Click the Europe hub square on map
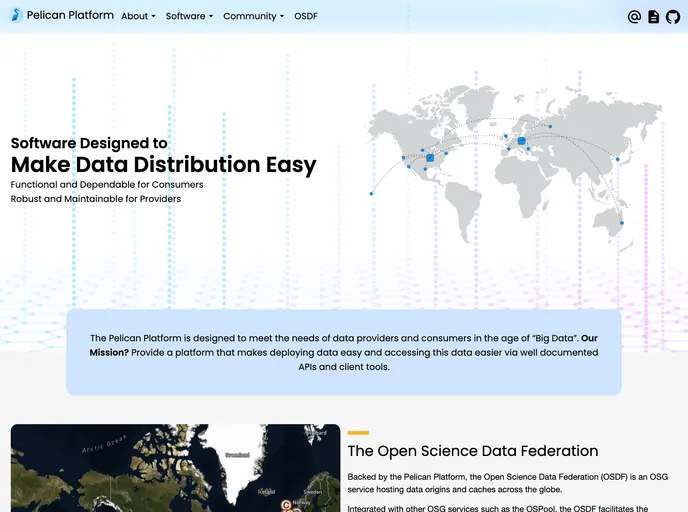 pyautogui.click(x=521, y=141)
